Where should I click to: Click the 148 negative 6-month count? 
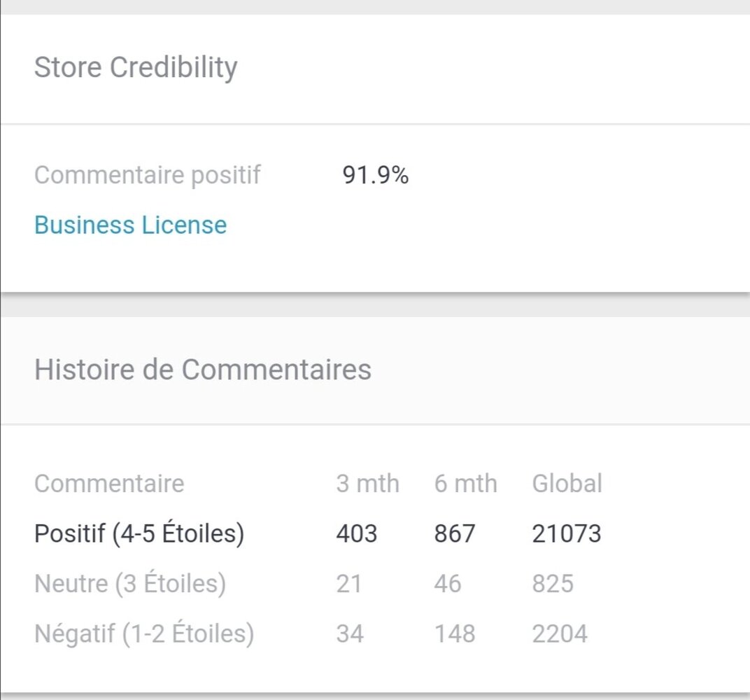[x=455, y=633]
